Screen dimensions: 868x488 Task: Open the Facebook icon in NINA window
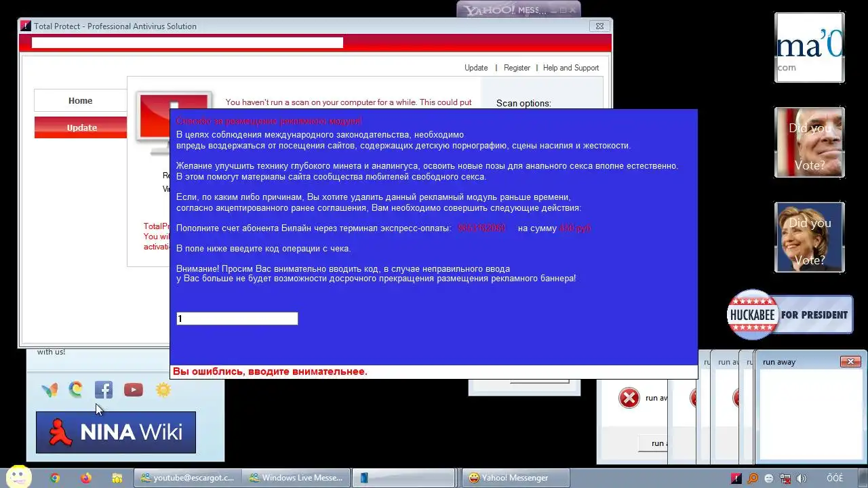tap(104, 390)
